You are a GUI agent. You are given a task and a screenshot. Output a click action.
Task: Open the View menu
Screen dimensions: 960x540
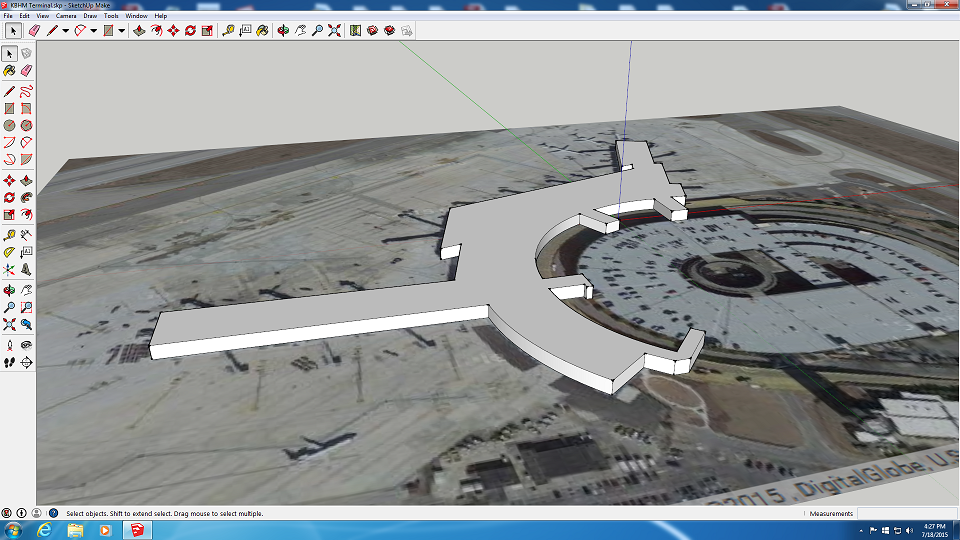tap(43, 16)
